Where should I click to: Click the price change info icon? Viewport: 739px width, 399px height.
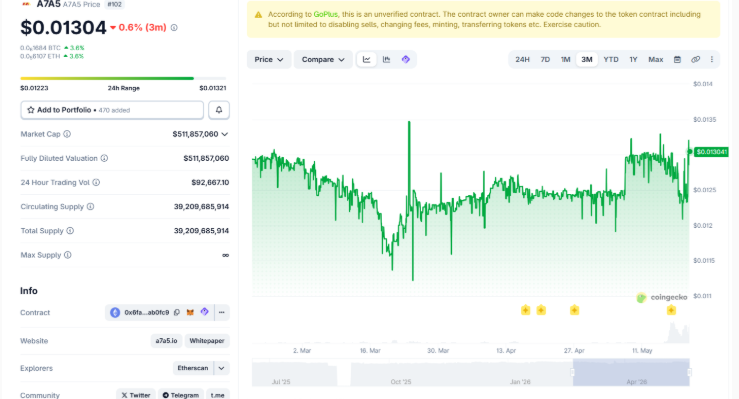tap(174, 28)
